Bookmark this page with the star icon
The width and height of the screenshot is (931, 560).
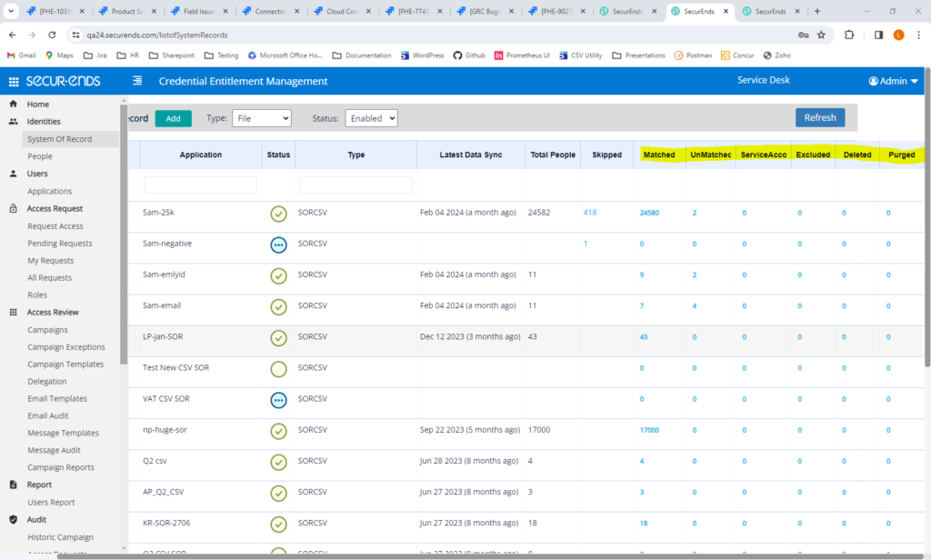(821, 35)
